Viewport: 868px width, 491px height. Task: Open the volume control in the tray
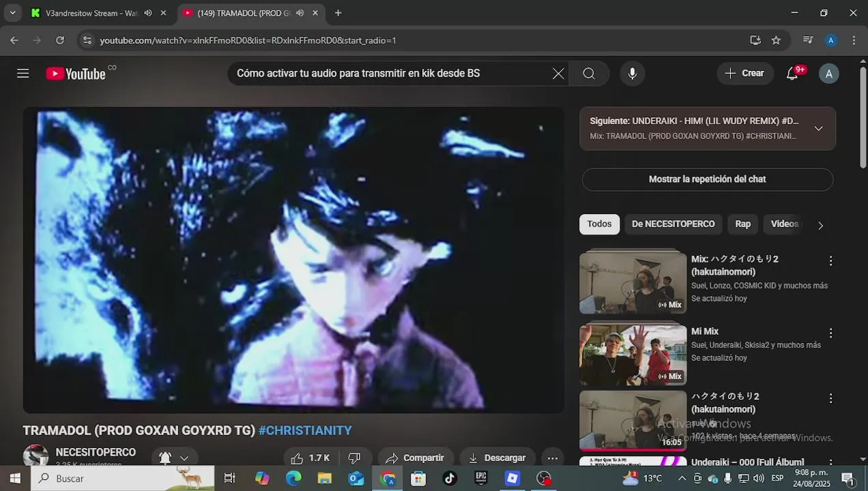(759, 478)
